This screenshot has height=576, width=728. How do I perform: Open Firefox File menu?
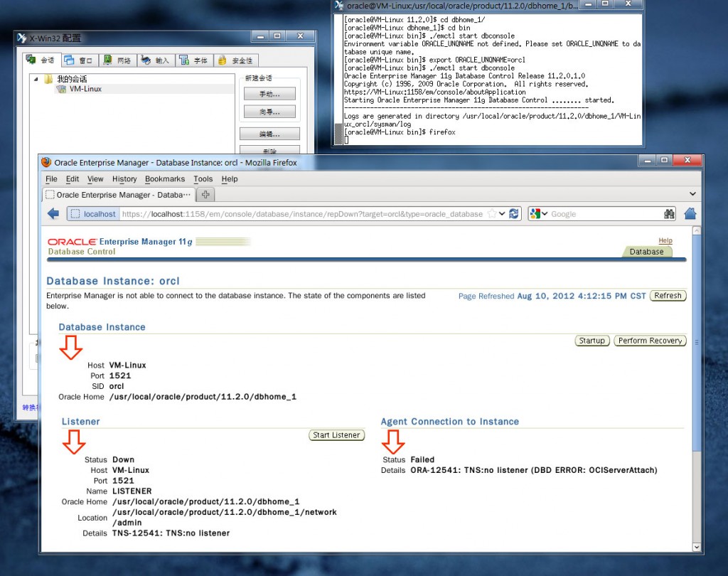click(51, 178)
